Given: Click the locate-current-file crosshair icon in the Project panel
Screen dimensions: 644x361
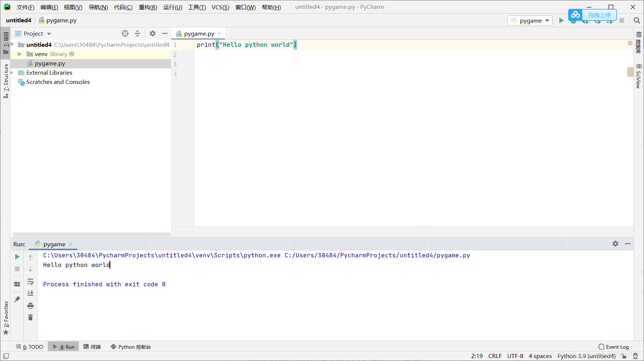Looking at the screenshot, I should [x=125, y=33].
